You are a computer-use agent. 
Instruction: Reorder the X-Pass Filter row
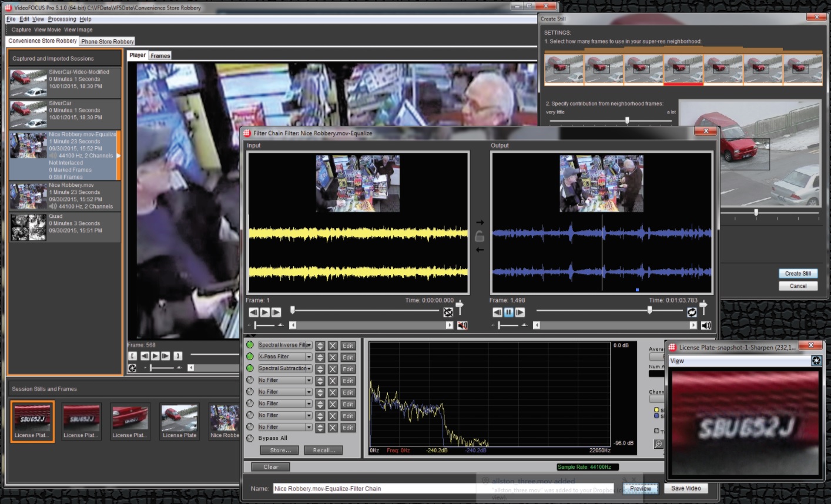[320, 357]
